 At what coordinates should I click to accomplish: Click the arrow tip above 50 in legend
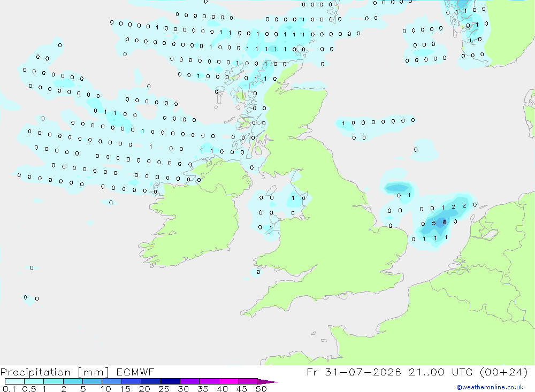coord(267,382)
